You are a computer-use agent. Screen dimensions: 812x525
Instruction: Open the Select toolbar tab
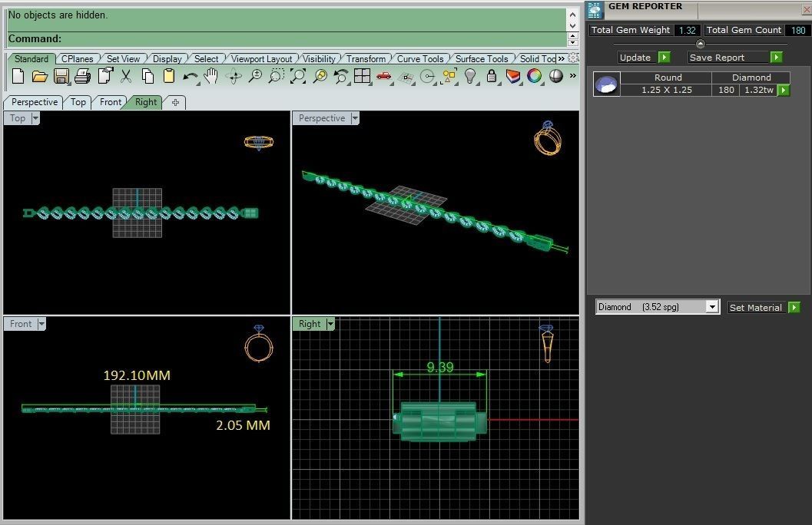pyautogui.click(x=206, y=59)
